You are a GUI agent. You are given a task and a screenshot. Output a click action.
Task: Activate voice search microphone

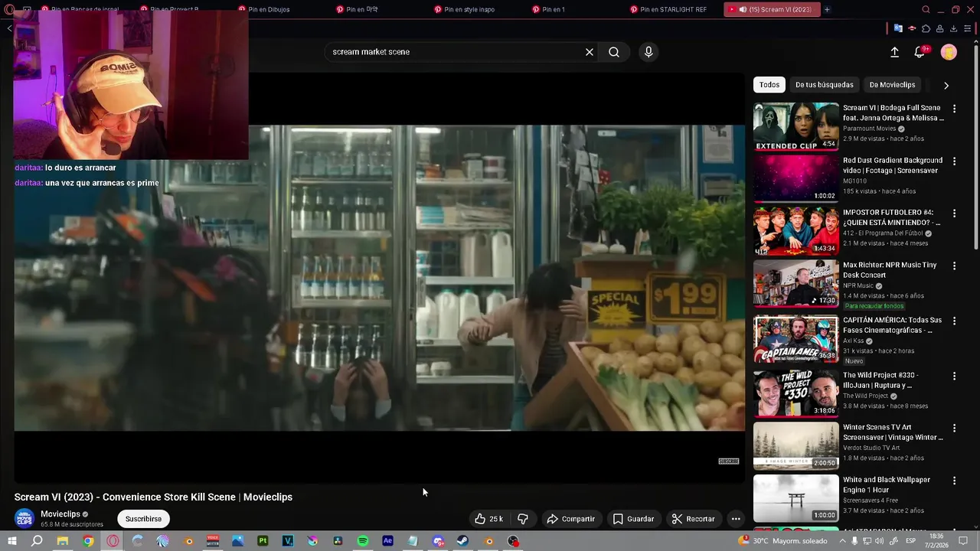[648, 52]
